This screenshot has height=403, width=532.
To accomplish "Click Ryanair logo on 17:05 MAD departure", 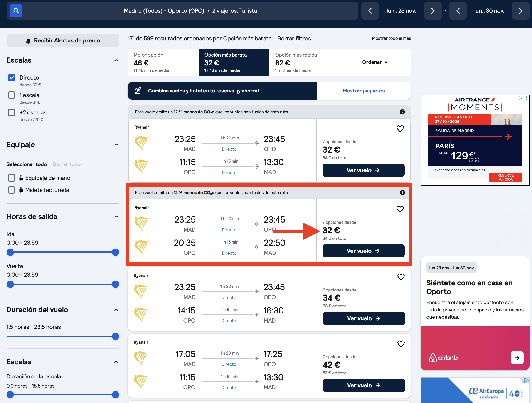I will pos(141,358).
